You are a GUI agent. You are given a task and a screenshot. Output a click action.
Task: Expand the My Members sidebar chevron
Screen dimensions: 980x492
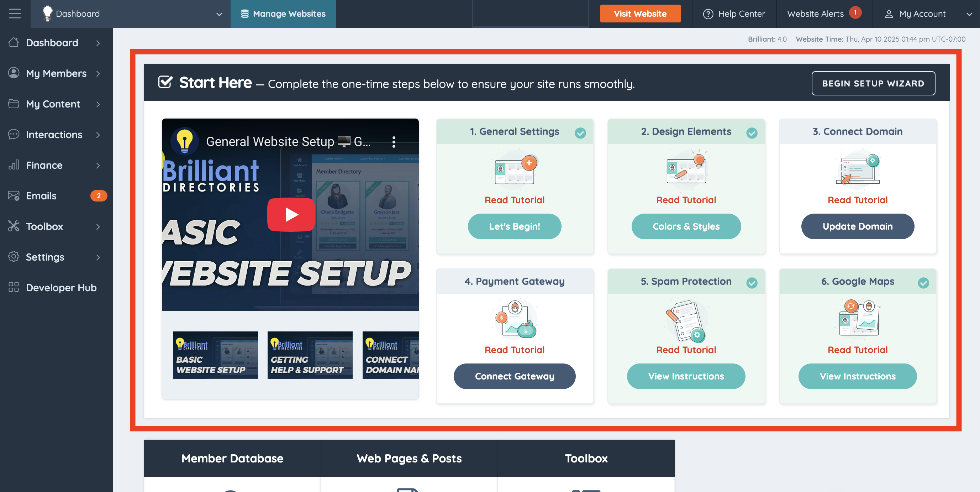pos(98,73)
